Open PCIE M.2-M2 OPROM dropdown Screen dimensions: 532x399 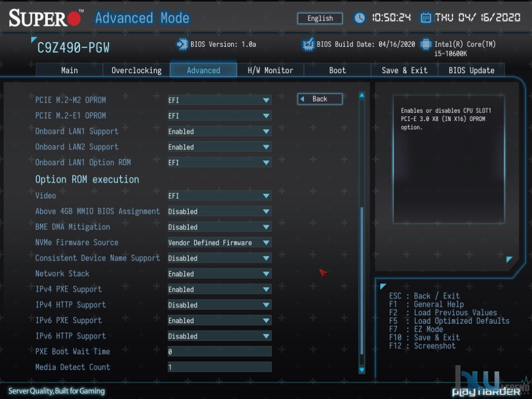[x=220, y=100]
